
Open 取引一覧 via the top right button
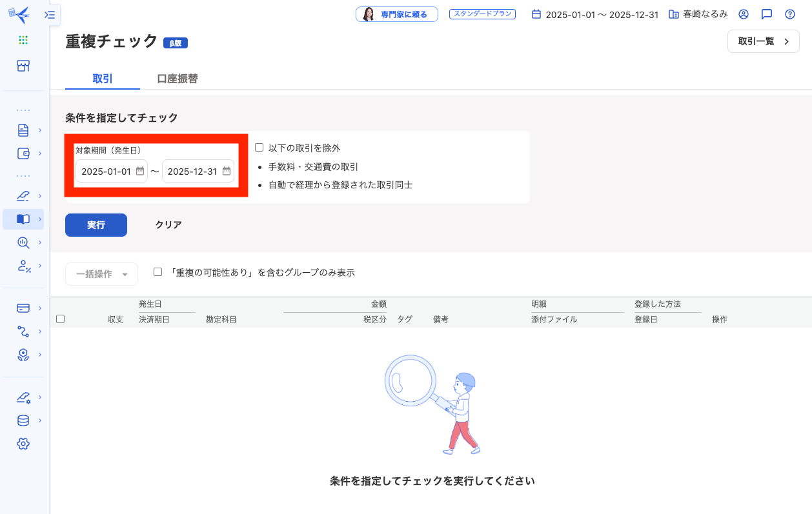tap(763, 41)
